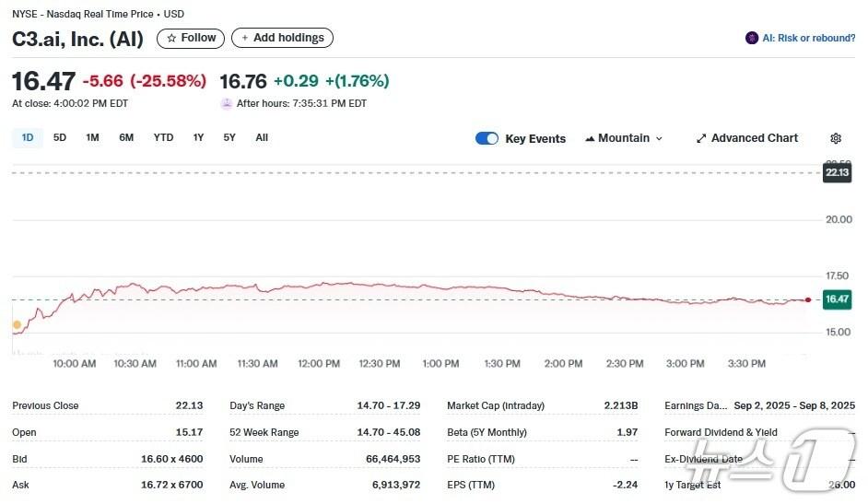
Task: Click the orange key event marker on chart
Action: coord(17,324)
